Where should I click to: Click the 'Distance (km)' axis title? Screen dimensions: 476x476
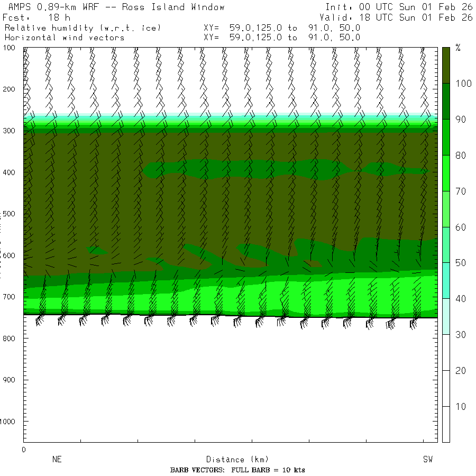tap(237, 460)
